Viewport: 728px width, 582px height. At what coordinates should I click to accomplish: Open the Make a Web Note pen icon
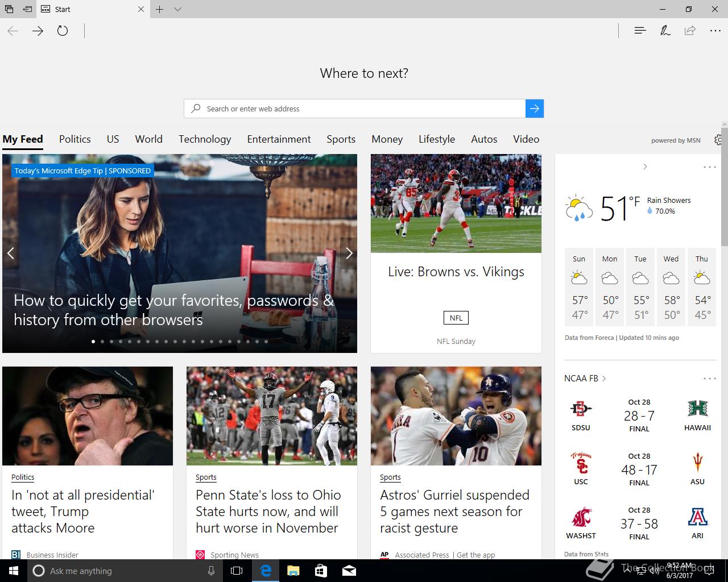pyautogui.click(x=665, y=31)
